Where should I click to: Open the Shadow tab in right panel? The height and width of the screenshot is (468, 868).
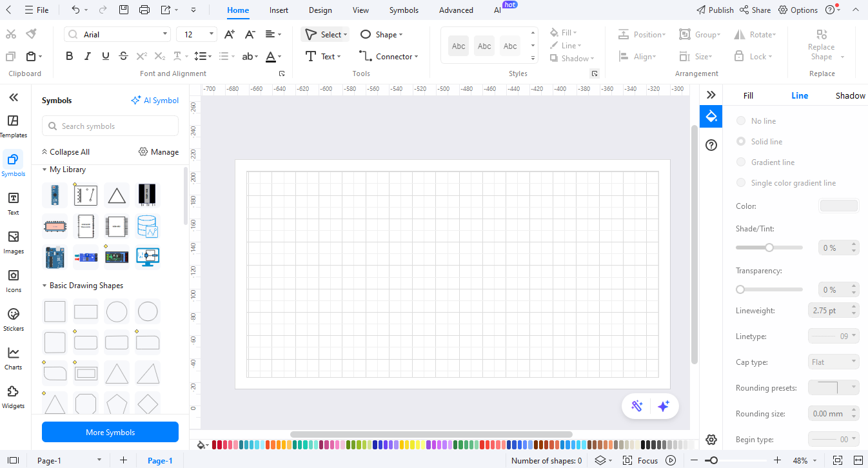[850, 95]
